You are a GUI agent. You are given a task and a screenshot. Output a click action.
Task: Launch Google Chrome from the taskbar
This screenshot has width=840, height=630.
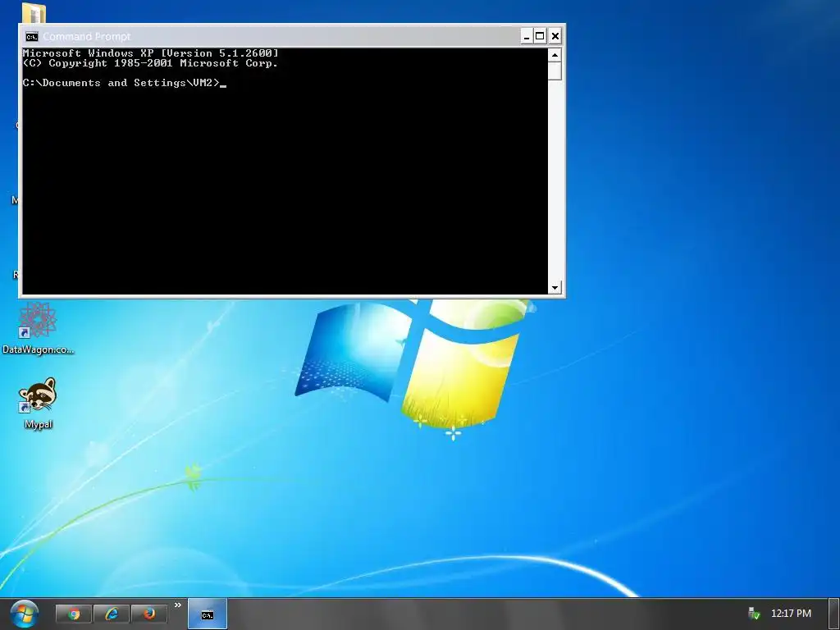74,614
